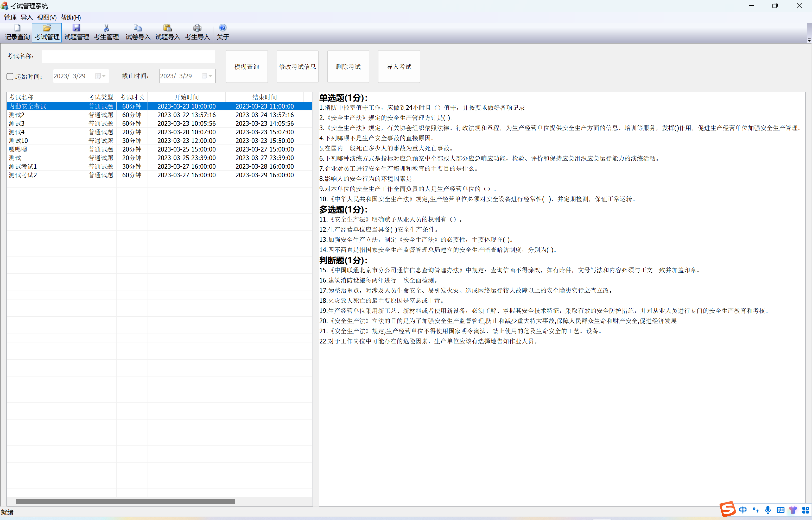Click the 单选题(1分) heading
This screenshot has width=812, height=520.
(x=343, y=98)
